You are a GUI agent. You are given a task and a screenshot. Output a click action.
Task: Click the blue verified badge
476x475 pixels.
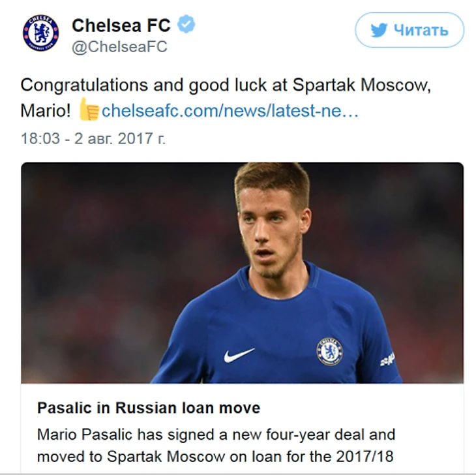coord(186,25)
